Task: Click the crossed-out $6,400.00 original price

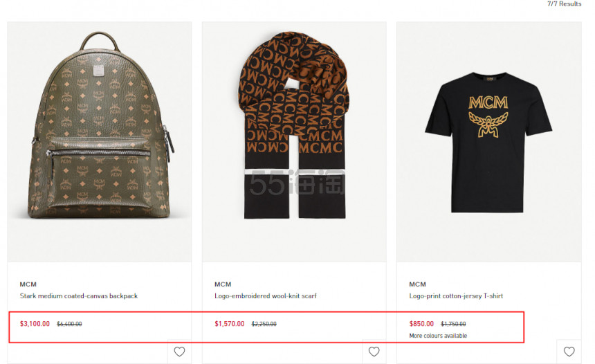Action: pyautogui.click(x=69, y=324)
